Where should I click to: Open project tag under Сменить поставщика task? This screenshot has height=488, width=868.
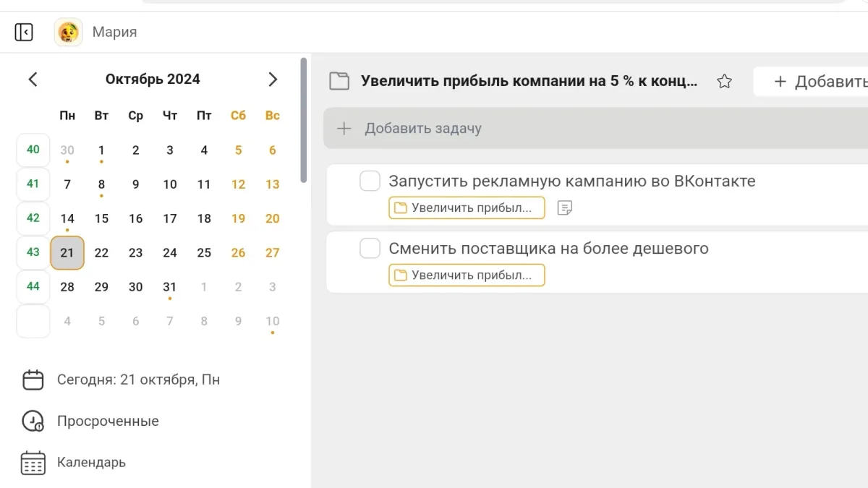point(467,275)
